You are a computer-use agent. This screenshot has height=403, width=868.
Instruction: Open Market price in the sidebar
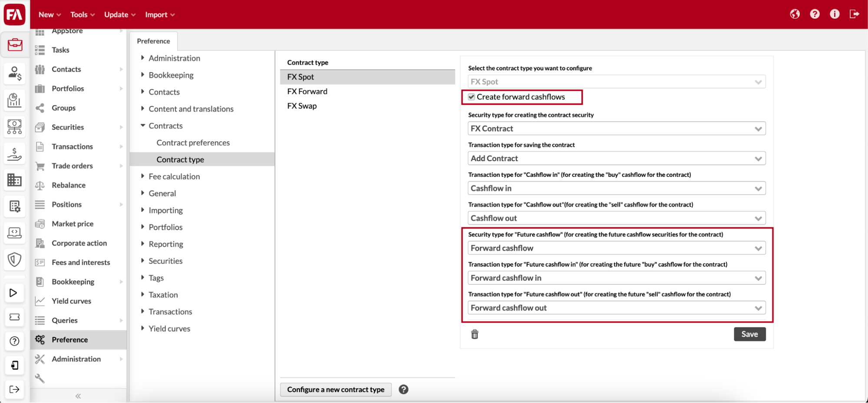click(78, 224)
